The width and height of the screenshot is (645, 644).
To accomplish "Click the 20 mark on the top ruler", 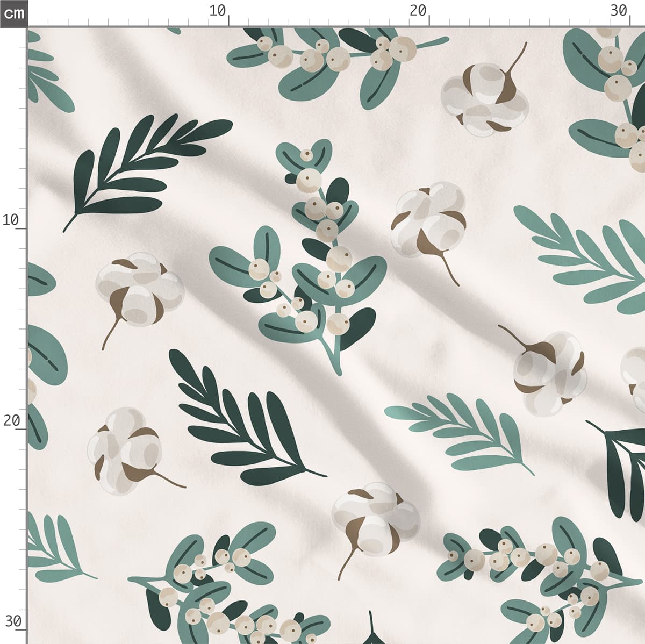I will point(418,10).
